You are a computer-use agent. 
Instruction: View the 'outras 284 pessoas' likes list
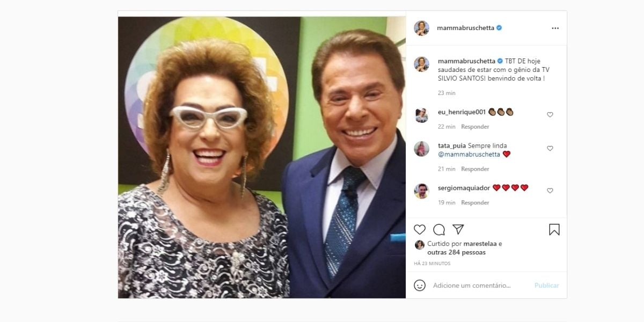(456, 252)
